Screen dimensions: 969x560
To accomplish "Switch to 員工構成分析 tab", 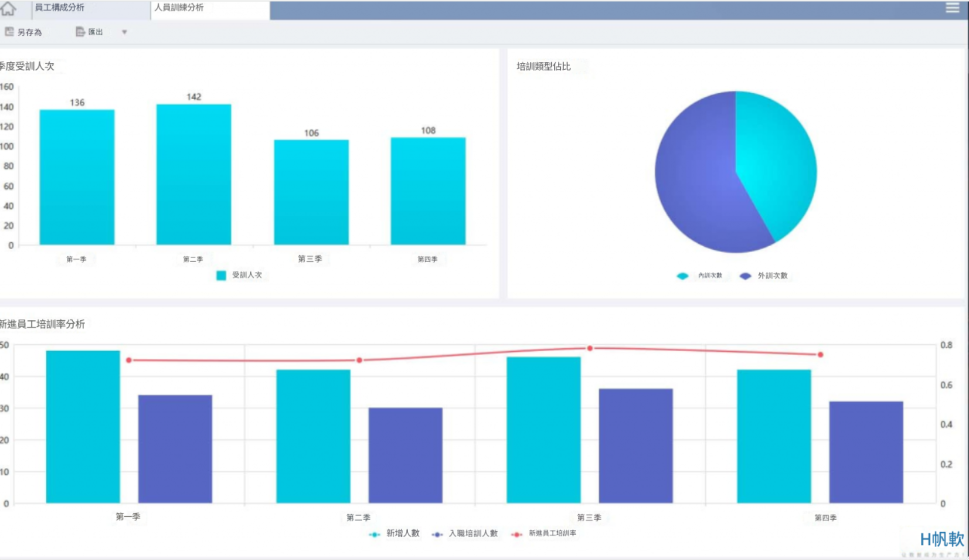I will pos(59,7).
